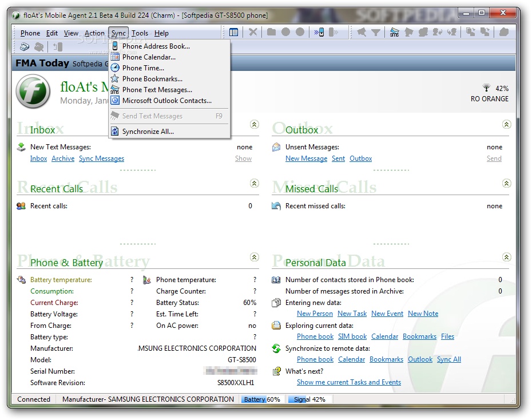Screen dimensions: 532x420
Task: Click the signal antenna icon near 42%
Action: click(486, 88)
